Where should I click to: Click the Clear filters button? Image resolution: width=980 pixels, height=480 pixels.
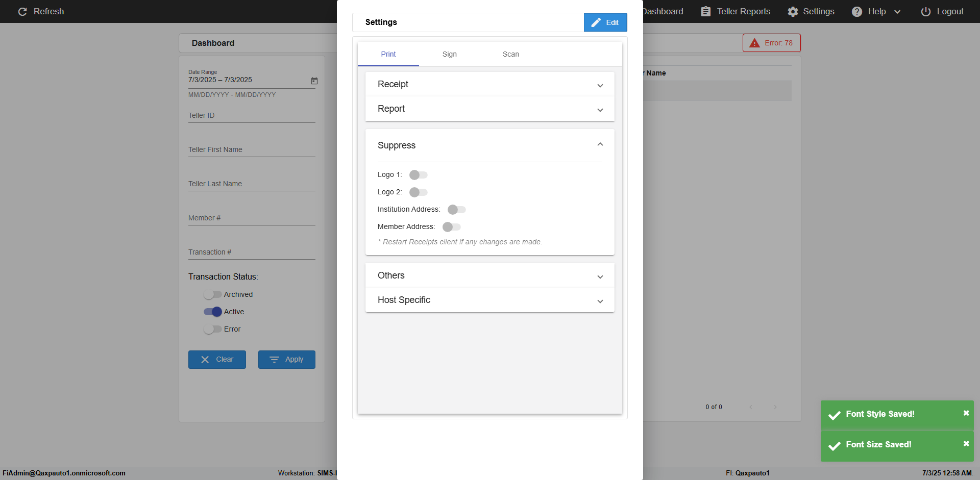tap(217, 360)
